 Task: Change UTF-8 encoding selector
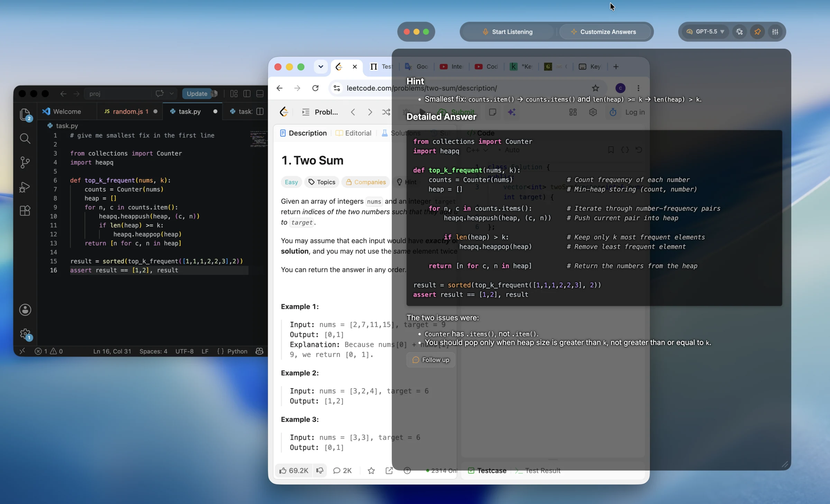click(184, 351)
